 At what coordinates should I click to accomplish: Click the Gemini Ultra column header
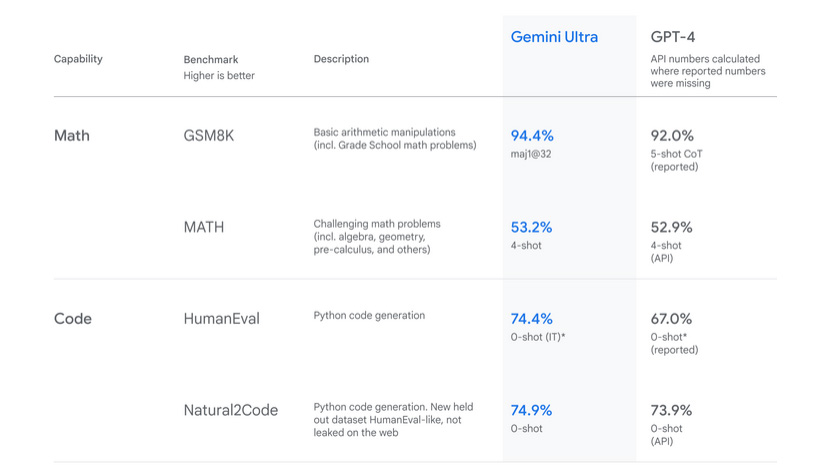(554, 37)
